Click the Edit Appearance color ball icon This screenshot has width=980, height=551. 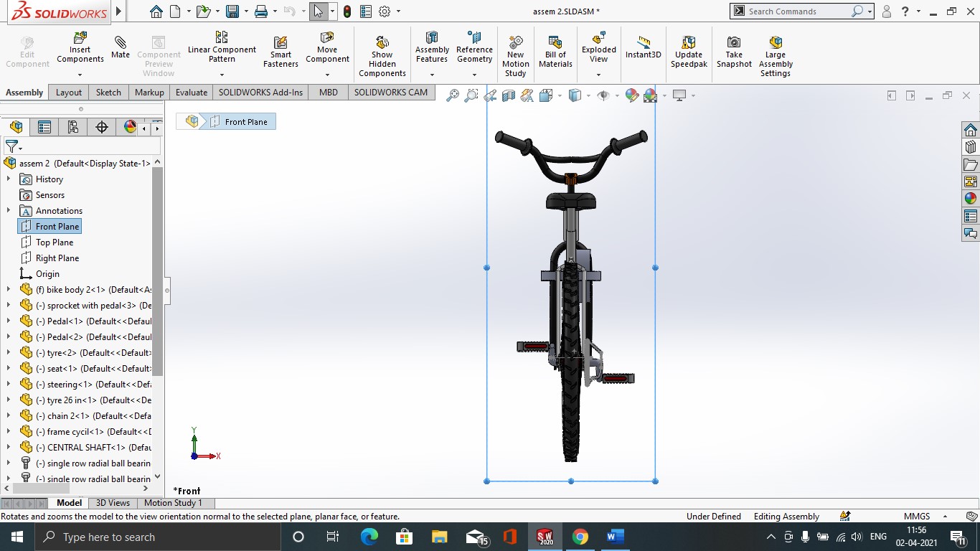[631, 95]
